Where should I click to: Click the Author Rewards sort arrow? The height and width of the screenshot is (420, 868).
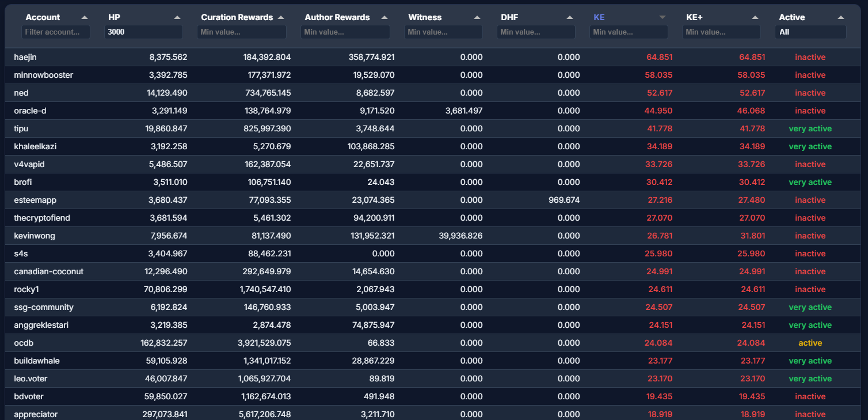384,17
